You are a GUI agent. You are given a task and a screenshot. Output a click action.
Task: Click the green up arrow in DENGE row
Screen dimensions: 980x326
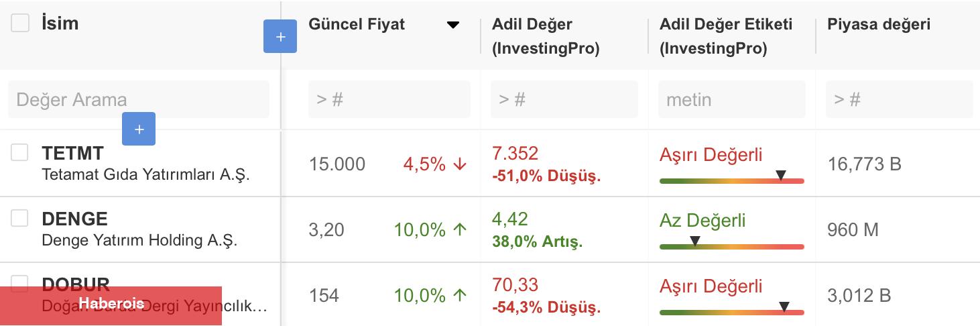point(460,230)
